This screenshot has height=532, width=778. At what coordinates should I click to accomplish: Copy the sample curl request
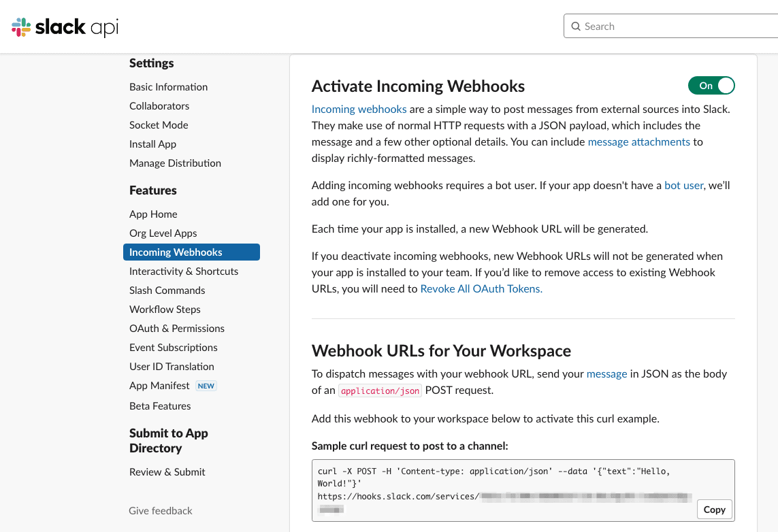[714, 509]
